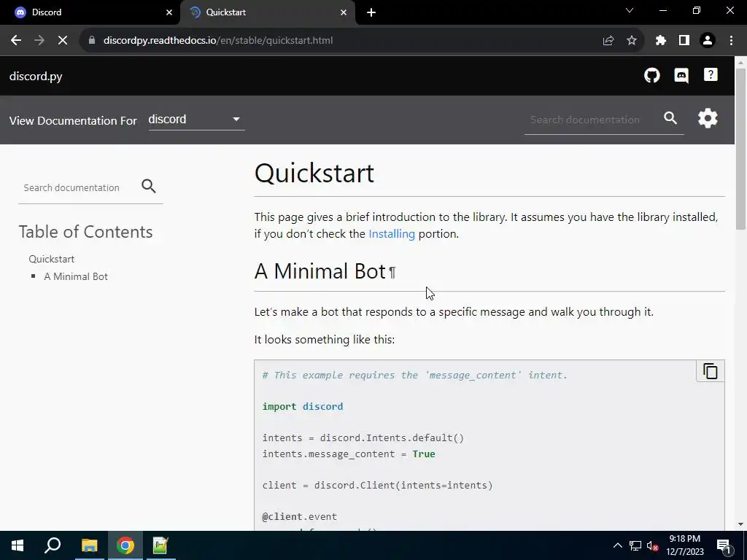Click the Table of Contents heading
This screenshot has width=747, height=560.
point(86,232)
